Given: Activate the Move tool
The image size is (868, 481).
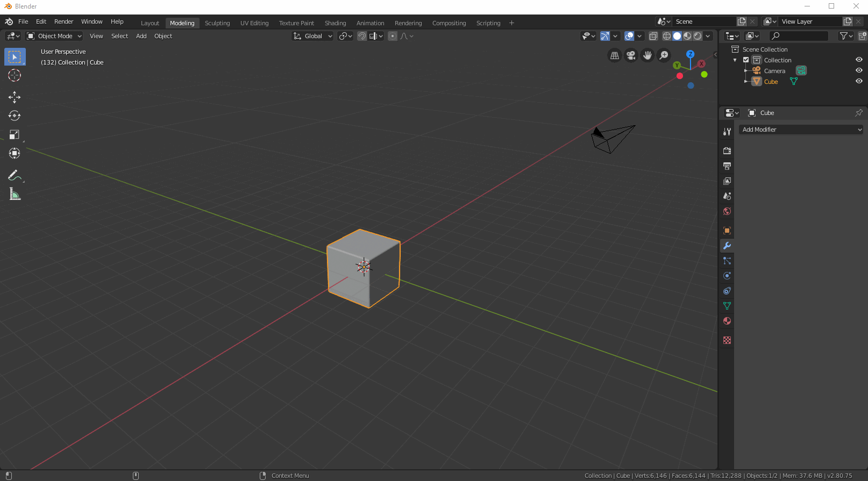Looking at the screenshot, I should [x=15, y=97].
